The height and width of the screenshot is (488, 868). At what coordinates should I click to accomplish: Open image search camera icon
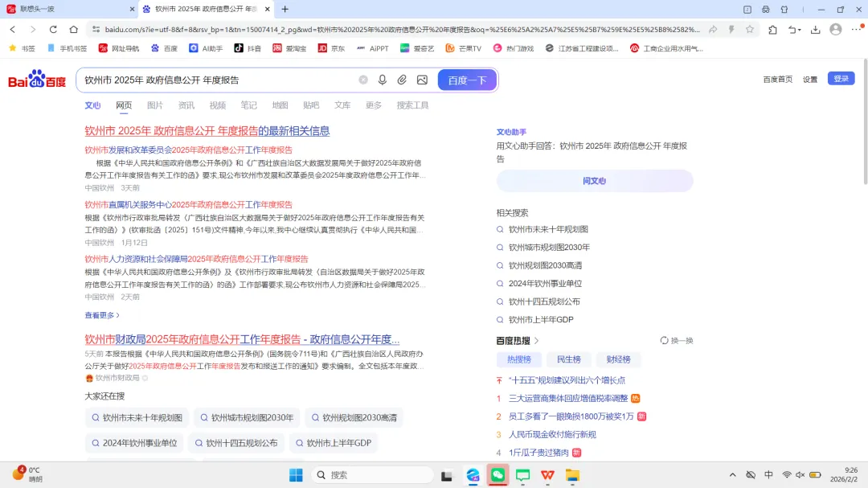pos(423,80)
